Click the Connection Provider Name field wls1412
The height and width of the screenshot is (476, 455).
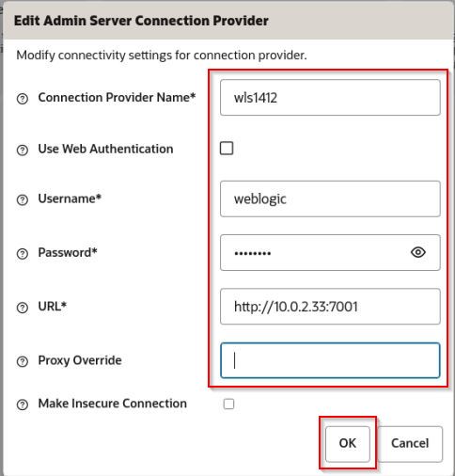click(x=330, y=98)
